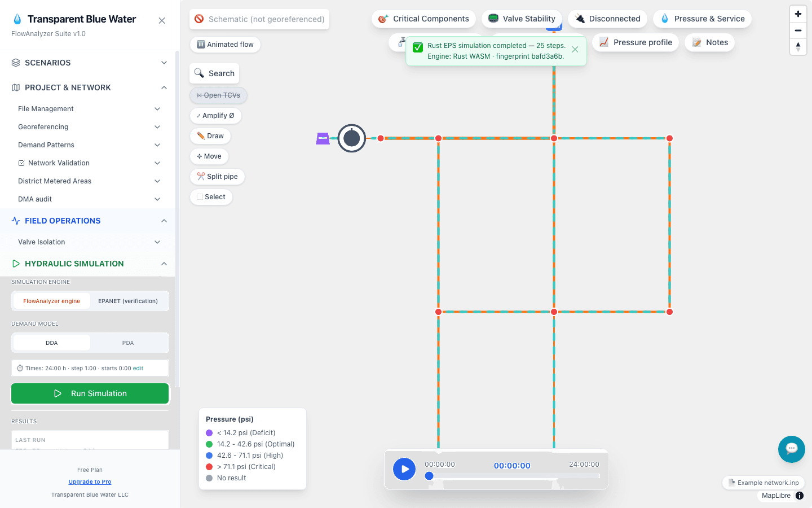Open the Disconnected tab
Screen dimensions: 812x508
(x=607, y=19)
